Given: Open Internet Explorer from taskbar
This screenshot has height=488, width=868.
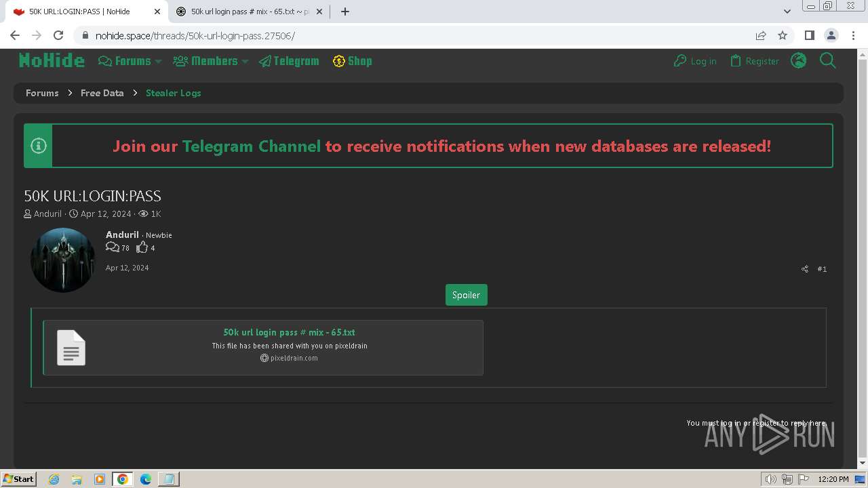Looking at the screenshot, I should coord(54,479).
